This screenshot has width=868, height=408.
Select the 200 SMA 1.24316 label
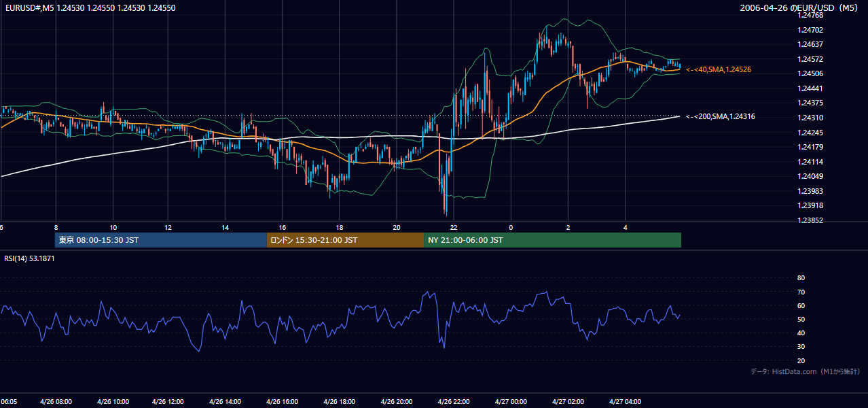721,117
